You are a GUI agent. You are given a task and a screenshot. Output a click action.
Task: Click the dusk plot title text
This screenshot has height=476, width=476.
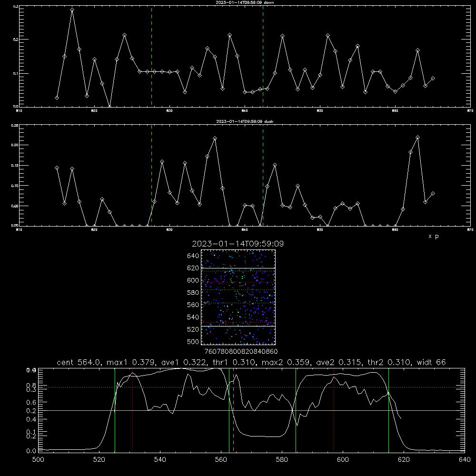tap(245, 121)
